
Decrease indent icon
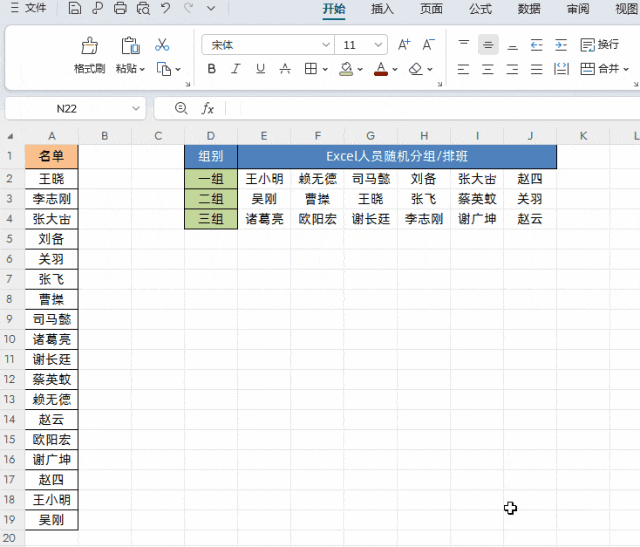point(536,44)
